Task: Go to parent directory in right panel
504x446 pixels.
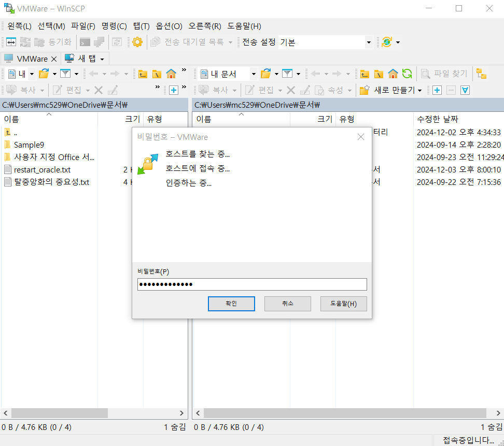Action: point(365,74)
